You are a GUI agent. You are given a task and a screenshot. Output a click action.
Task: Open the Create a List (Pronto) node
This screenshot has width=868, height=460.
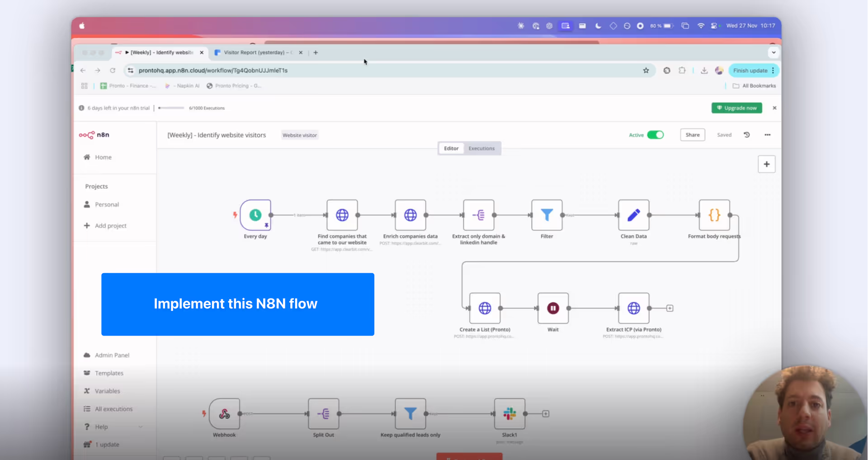tap(485, 308)
